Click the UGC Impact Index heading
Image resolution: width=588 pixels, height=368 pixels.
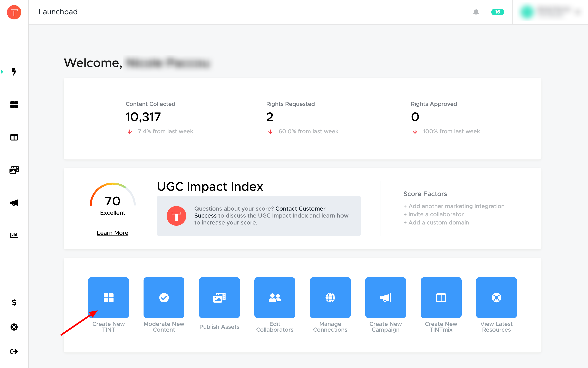[x=210, y=187]
